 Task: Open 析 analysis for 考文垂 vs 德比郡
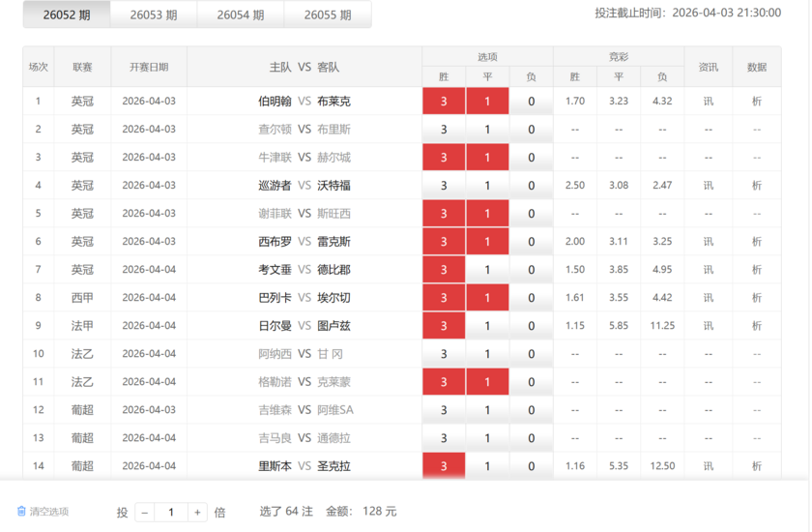(757, 269)
